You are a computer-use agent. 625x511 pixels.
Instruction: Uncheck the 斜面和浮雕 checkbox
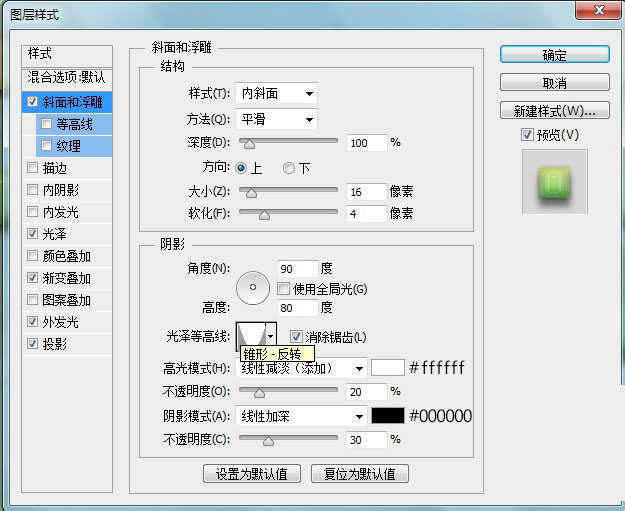32,102
